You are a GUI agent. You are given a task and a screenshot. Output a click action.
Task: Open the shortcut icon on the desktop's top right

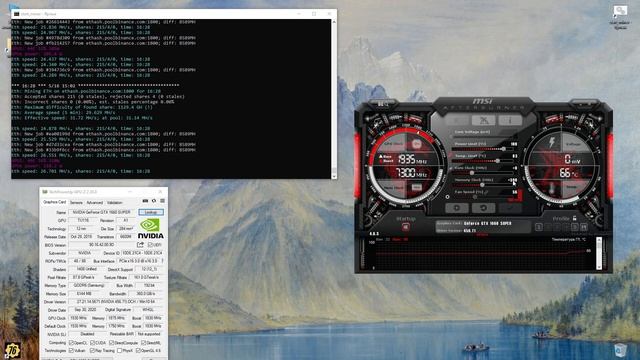click(x=620, y=16)
